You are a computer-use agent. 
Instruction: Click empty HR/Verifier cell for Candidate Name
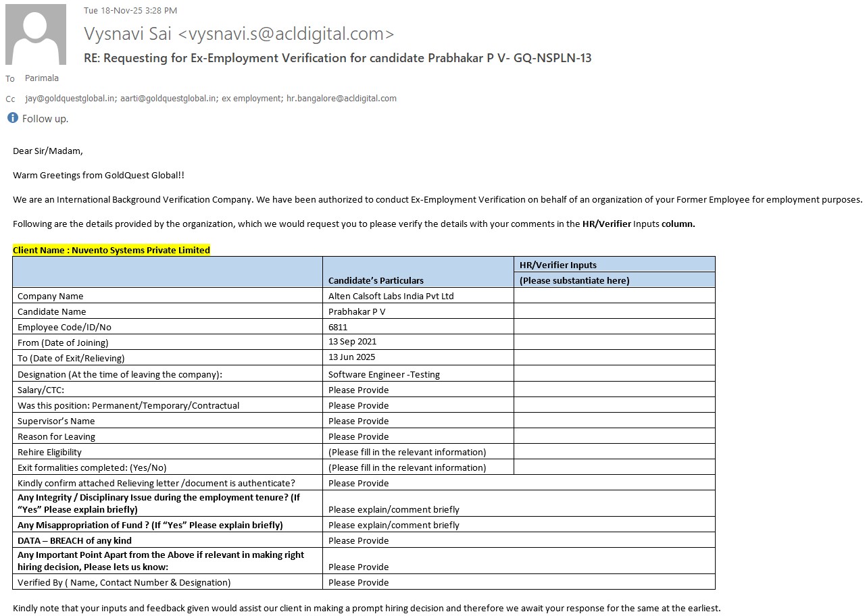614,311
